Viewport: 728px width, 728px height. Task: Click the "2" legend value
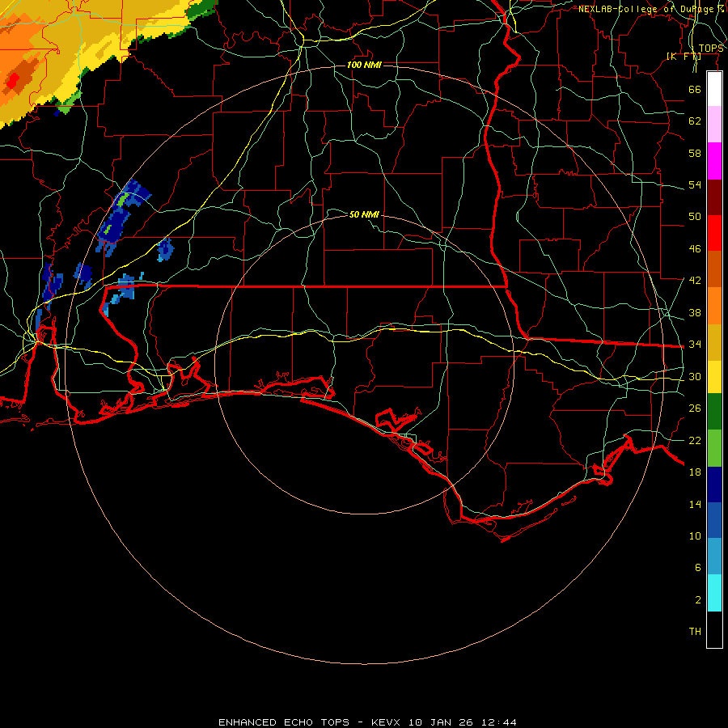(x=698, y=600)
